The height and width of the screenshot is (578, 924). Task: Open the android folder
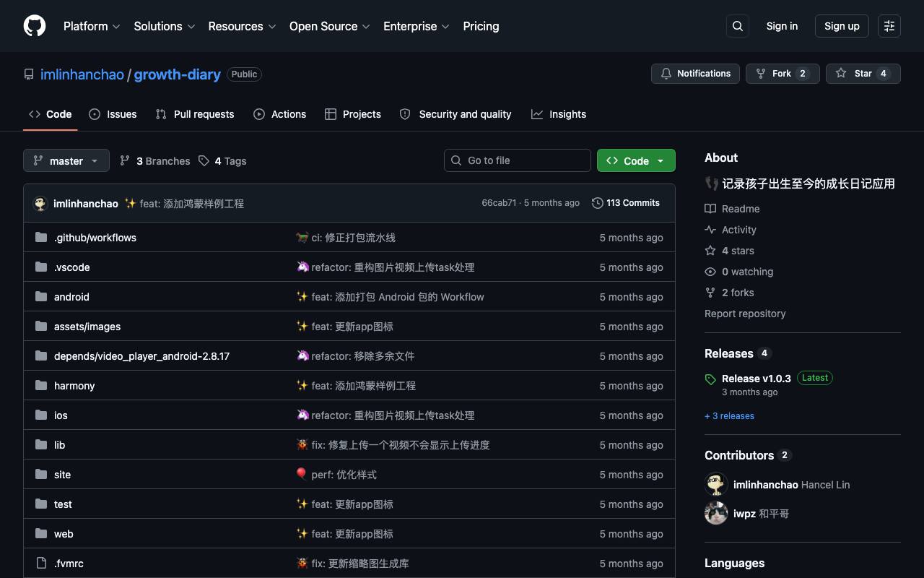tap(71, 297)
